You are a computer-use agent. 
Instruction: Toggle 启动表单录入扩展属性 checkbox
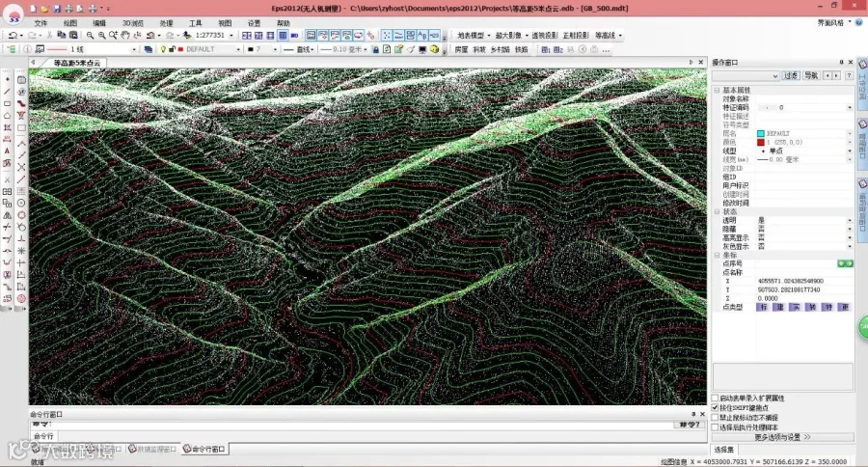tap(715, 398)
